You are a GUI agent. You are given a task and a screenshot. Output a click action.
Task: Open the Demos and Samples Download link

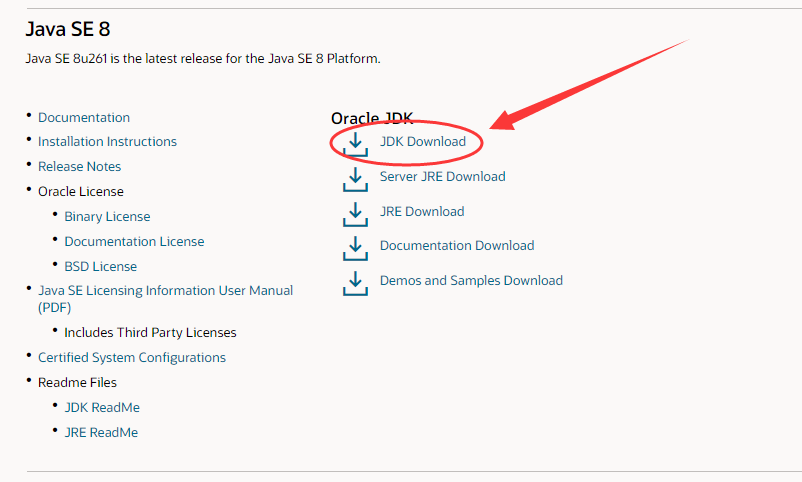pyautogui.click(x=471, y=280)
